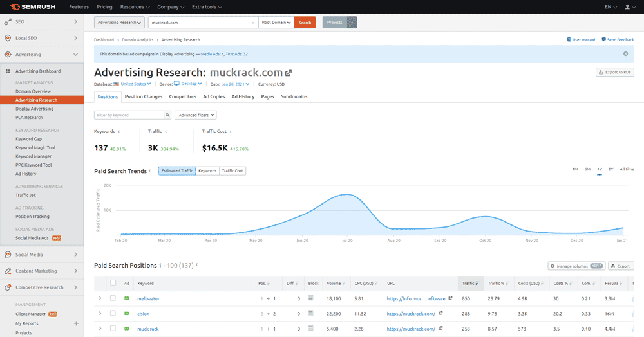Viewport: 644px width, 337px height.
Task: Sort by the Volume column header
Action: click(x=336, y=283)
